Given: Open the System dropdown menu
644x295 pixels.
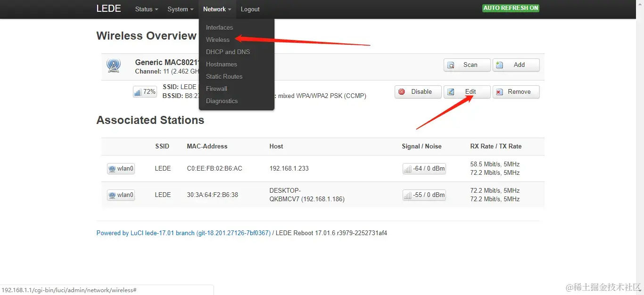Looking at the screenshot, I should (181, 9).
